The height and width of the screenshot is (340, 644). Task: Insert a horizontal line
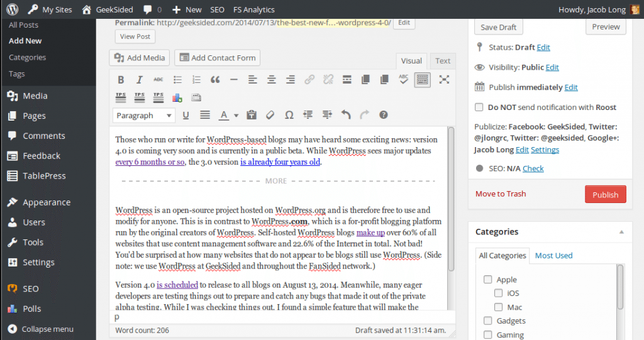pos(234,80)
